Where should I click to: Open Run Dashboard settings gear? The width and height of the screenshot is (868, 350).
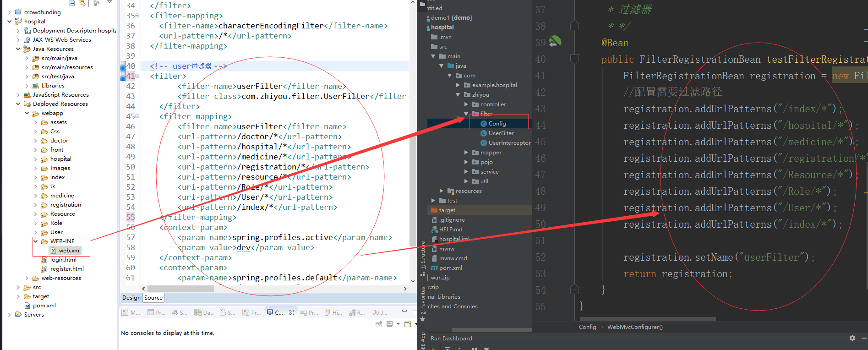852,338
